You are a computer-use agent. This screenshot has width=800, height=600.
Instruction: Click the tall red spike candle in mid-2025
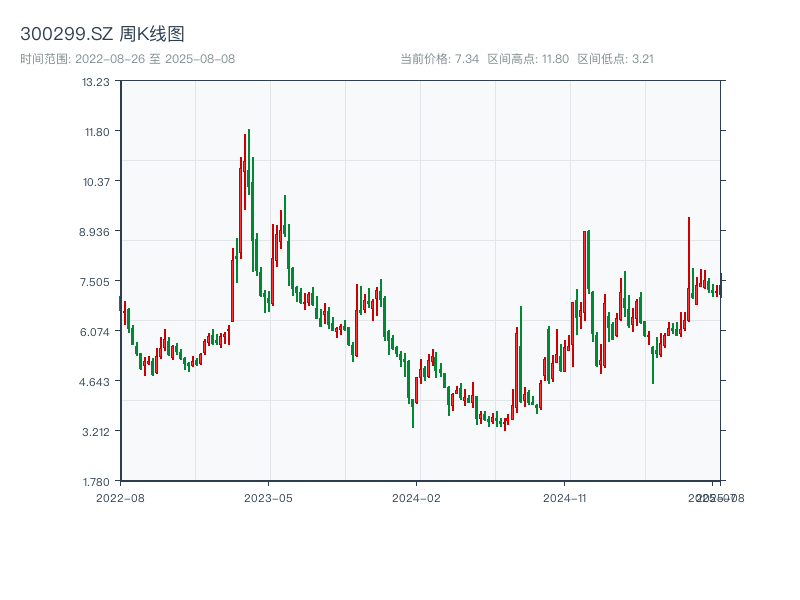(x=689, y=269)
